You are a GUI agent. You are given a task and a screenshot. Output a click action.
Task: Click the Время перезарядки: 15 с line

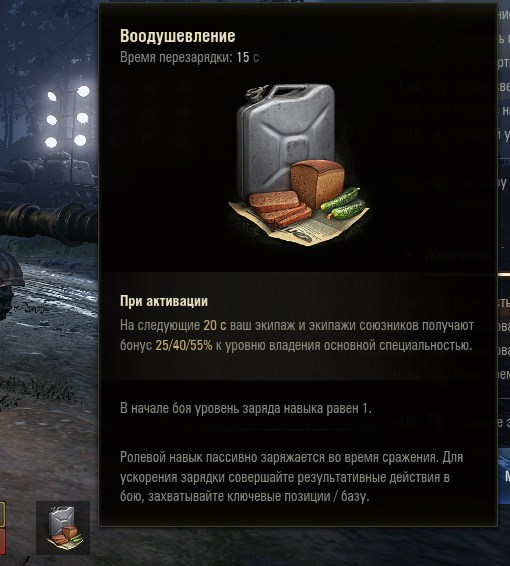tap(189, 57)
